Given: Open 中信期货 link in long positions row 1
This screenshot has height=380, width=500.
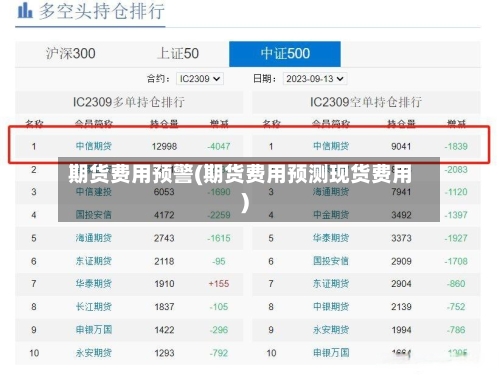Looking at the screenshot, I should click(94, 146).
